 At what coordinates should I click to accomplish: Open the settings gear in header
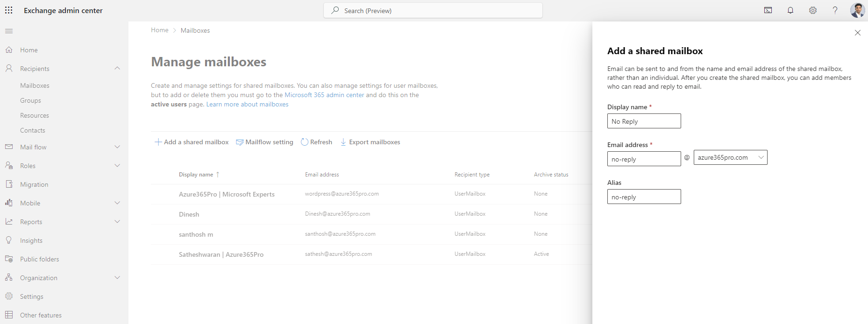(x=813, y=10)
